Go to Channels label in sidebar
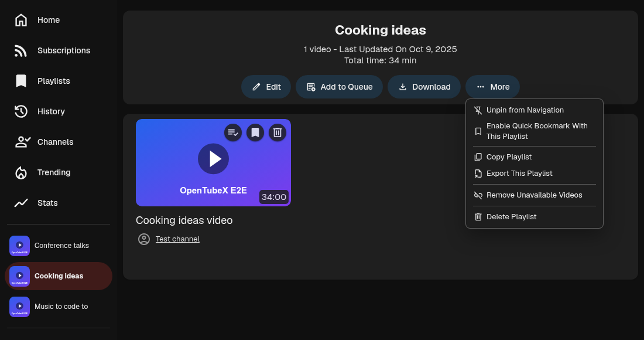644x340 pixels. [x=56, y=142]
